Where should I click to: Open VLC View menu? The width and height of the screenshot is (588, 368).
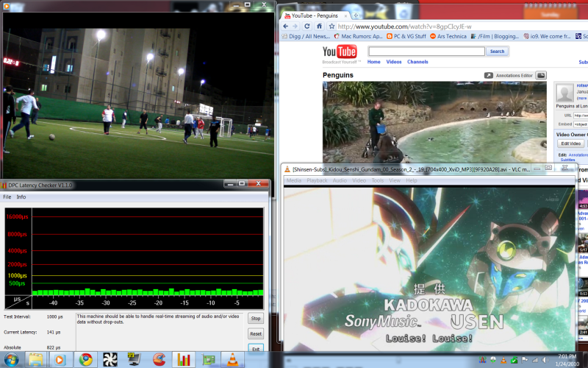[395, 180]
